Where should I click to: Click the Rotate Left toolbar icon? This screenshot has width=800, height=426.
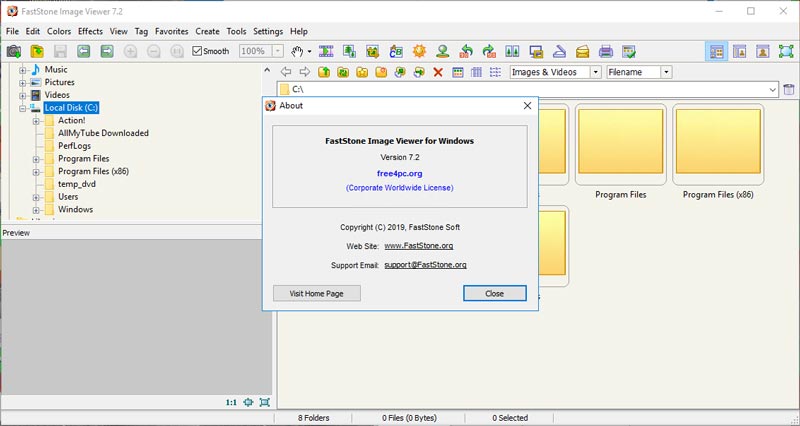pos(466,51)
